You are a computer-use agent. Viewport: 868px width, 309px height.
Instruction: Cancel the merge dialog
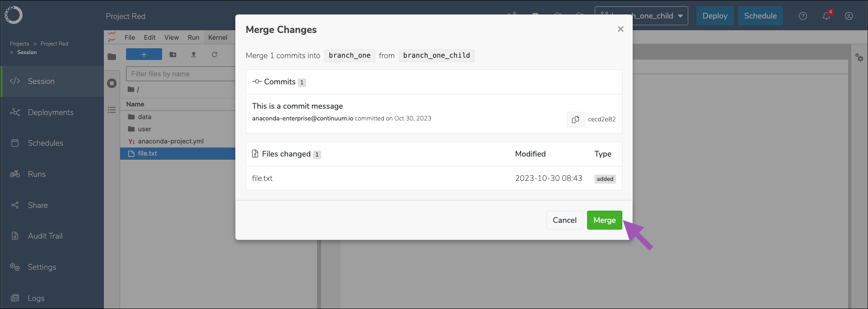(x=565, y=220)
